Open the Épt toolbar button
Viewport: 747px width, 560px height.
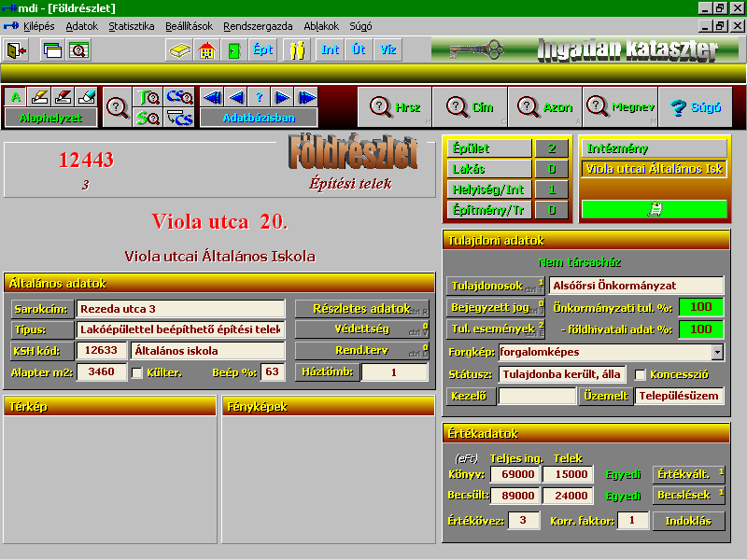coord(262,50)
